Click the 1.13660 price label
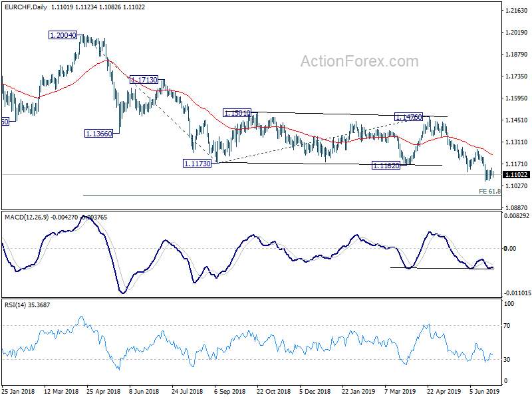 click(x=98, y=134)
